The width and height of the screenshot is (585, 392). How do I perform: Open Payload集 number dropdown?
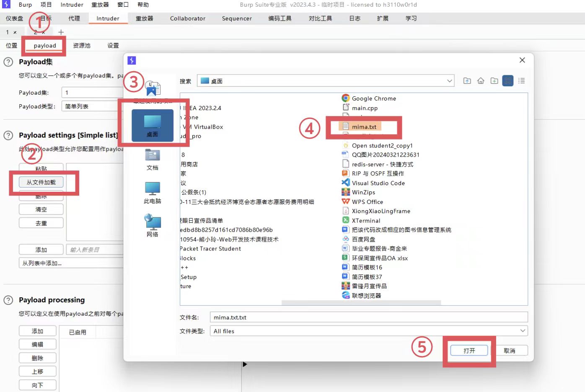(93, 93)
